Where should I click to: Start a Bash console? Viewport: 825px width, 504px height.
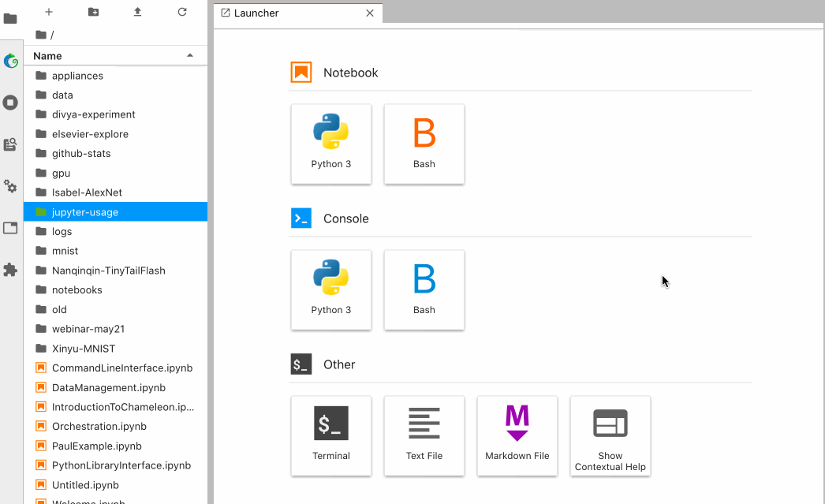point(424,290)
